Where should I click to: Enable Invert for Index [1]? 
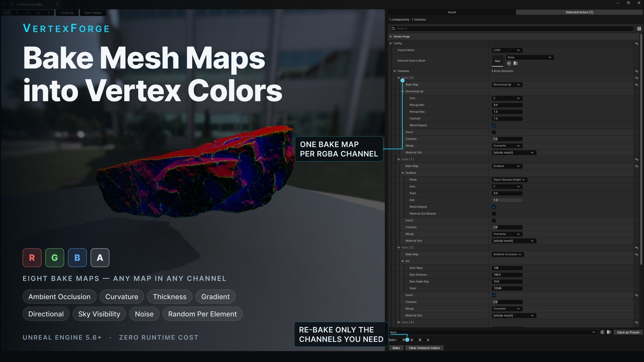(x=494, y=220)
